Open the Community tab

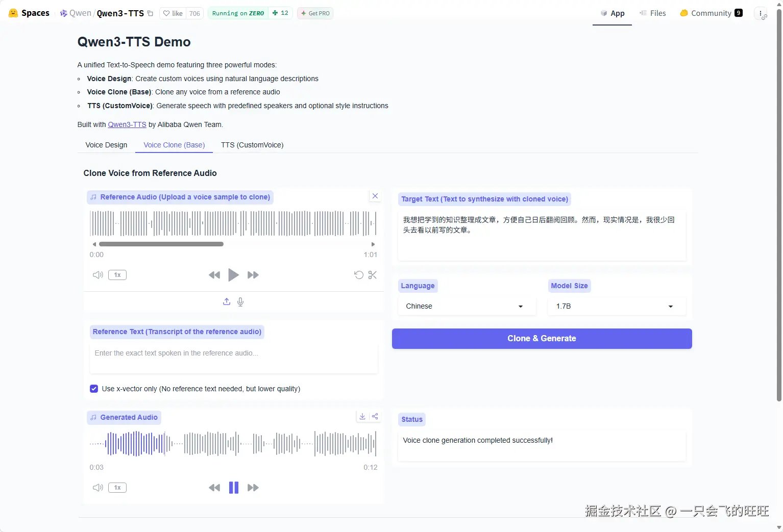(711, 13)
